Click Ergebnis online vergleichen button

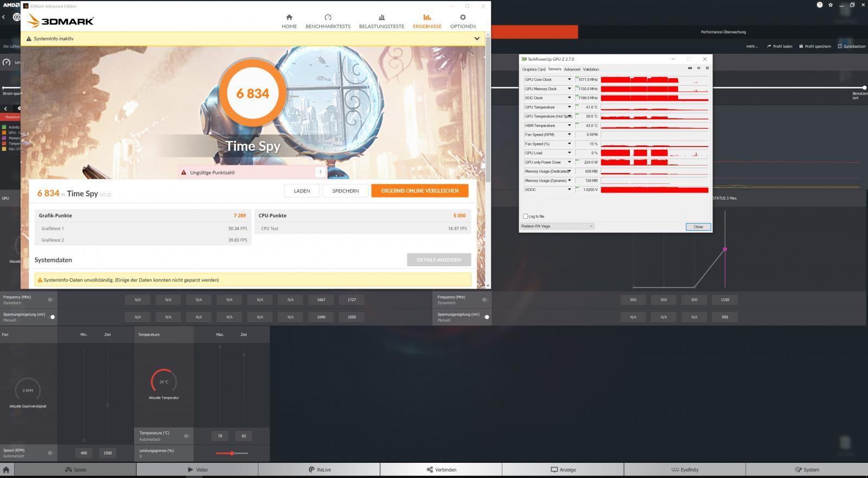[420, 191]
